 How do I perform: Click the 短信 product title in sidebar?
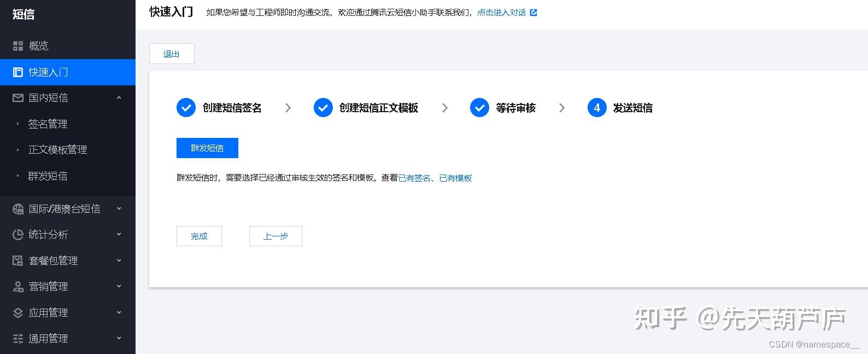[x=24, y=14]
